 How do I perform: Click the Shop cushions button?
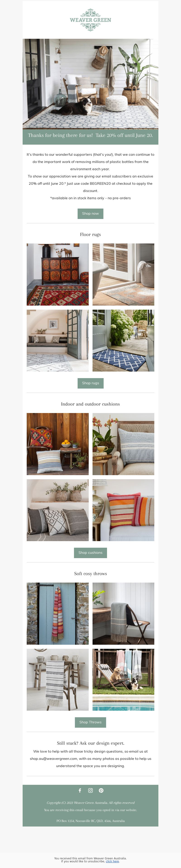coord(90,553)
